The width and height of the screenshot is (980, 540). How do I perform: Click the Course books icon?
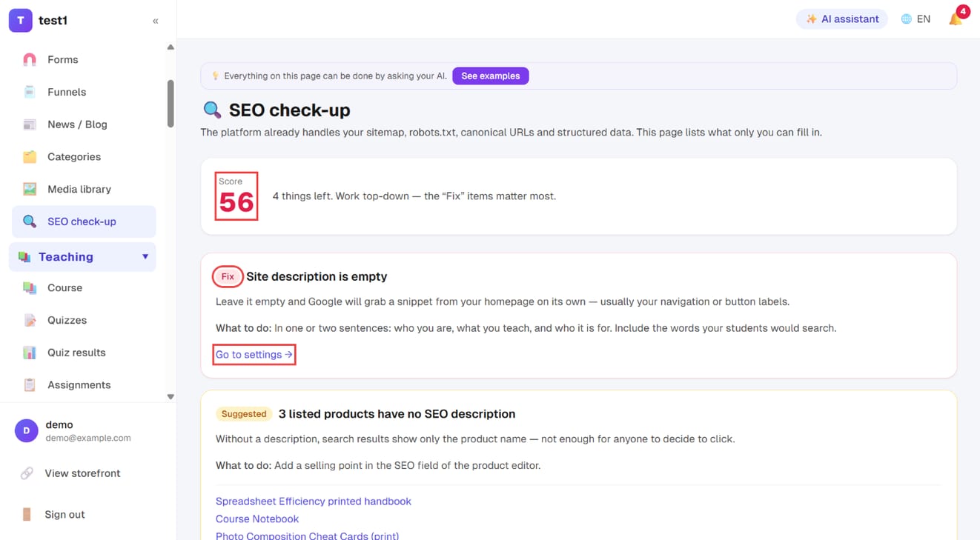pyautogui.click(x=30, y=288)
